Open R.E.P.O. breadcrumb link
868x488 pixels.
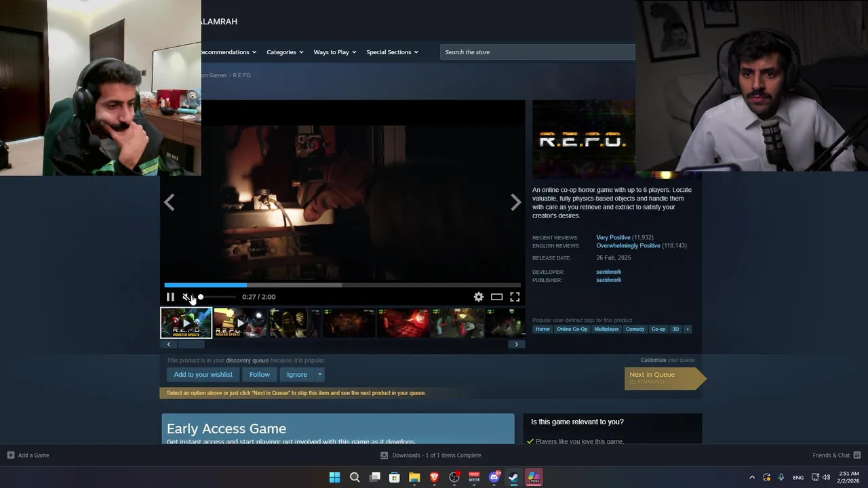[x=242, y=75]
